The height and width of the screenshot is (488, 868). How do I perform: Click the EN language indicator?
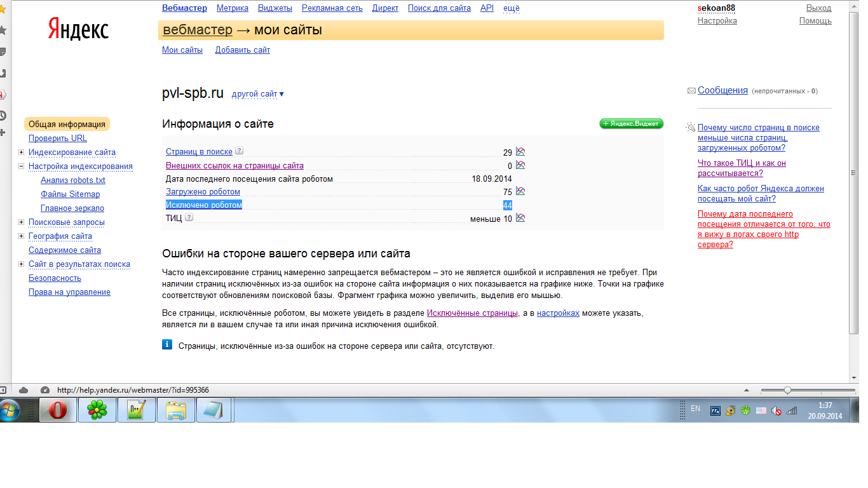695,409
